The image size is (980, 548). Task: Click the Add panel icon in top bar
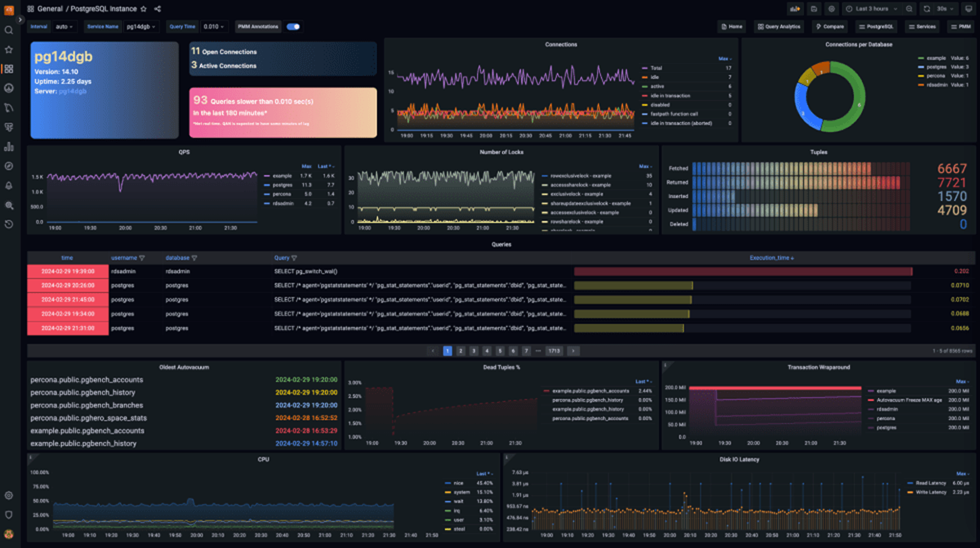coord(795,9)
